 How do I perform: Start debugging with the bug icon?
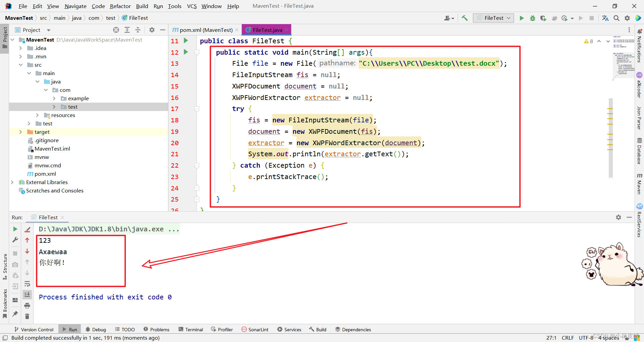[533, 18]
